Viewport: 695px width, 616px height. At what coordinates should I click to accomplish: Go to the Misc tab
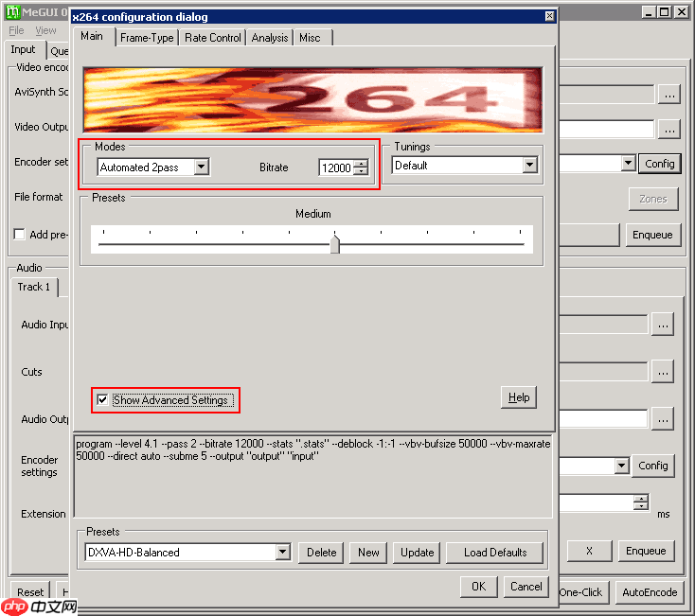coord(310,38)
